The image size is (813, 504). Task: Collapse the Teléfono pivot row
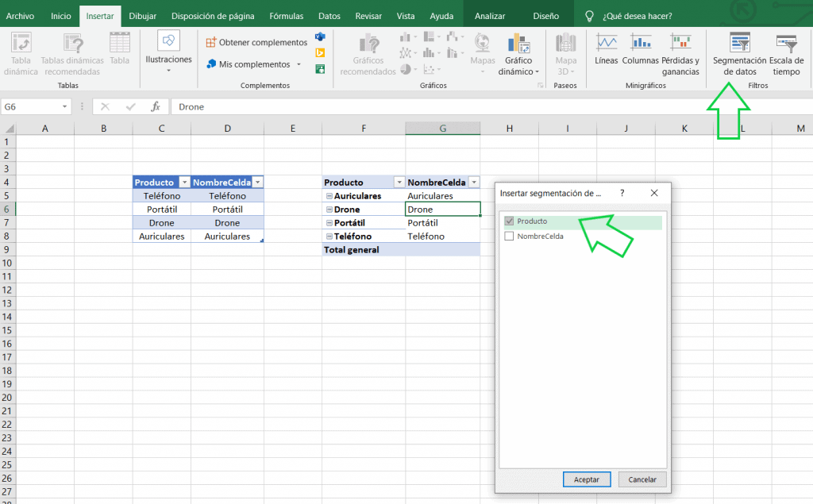tap(329, 237)
